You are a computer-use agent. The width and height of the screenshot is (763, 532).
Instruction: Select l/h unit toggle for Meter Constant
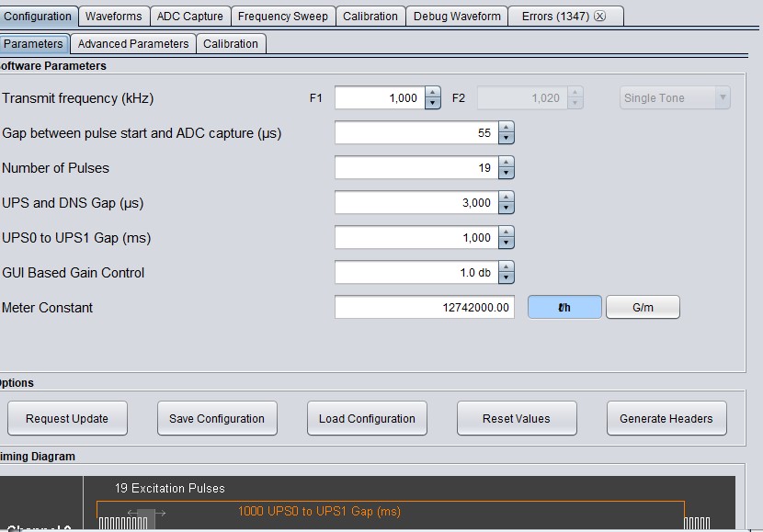(564, 307)
